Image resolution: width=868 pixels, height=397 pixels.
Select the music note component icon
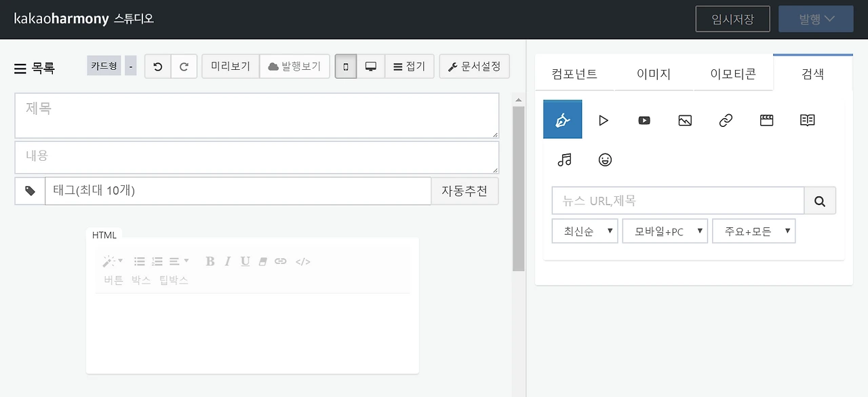(564, 160)
